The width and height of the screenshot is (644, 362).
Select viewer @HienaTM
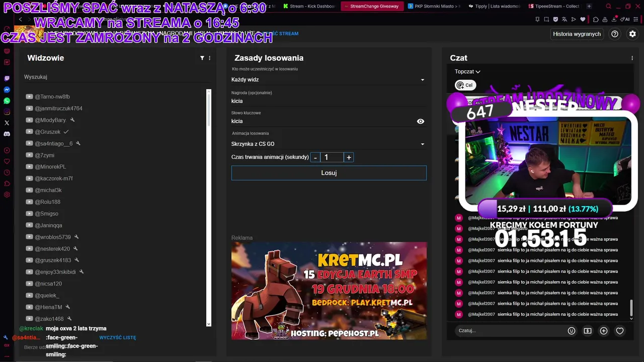[x=48, y=307]
